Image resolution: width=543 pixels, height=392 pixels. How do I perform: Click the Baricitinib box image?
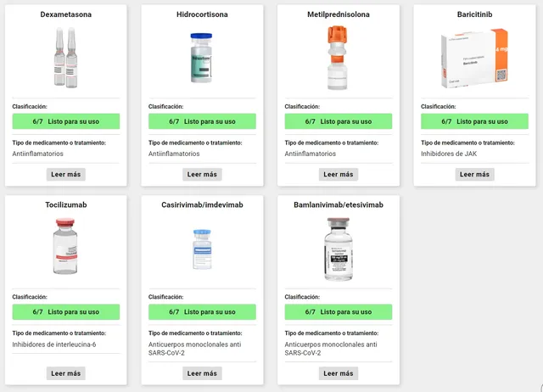click(x=474, y=59)
